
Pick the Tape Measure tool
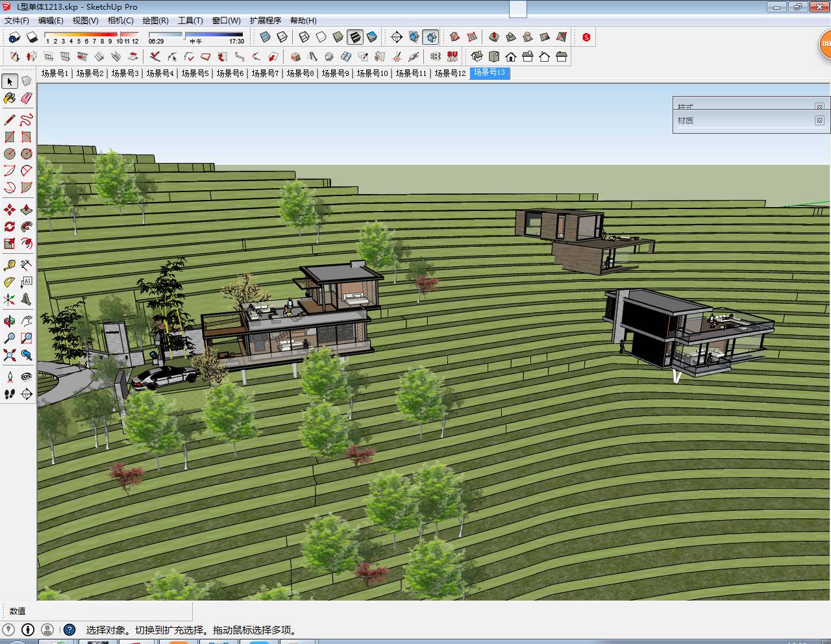tap(10, 266)
